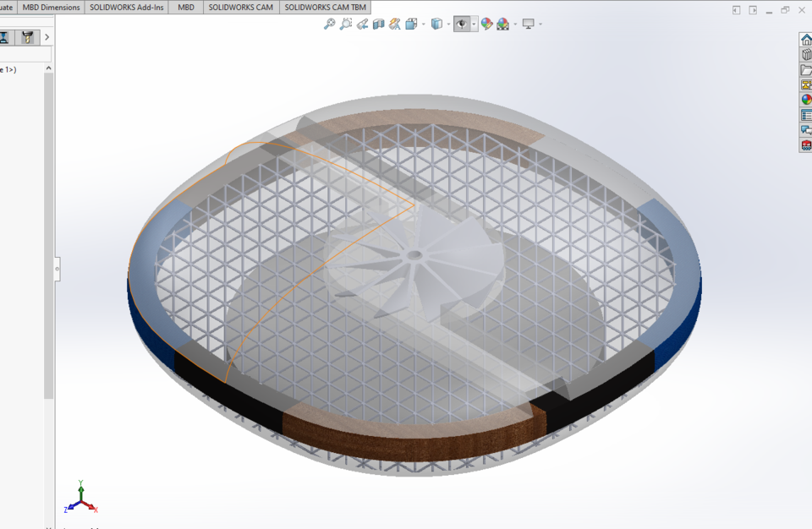812x529 pixels.
Task: Select the Apply Scene icon
Action: point(502,25)
